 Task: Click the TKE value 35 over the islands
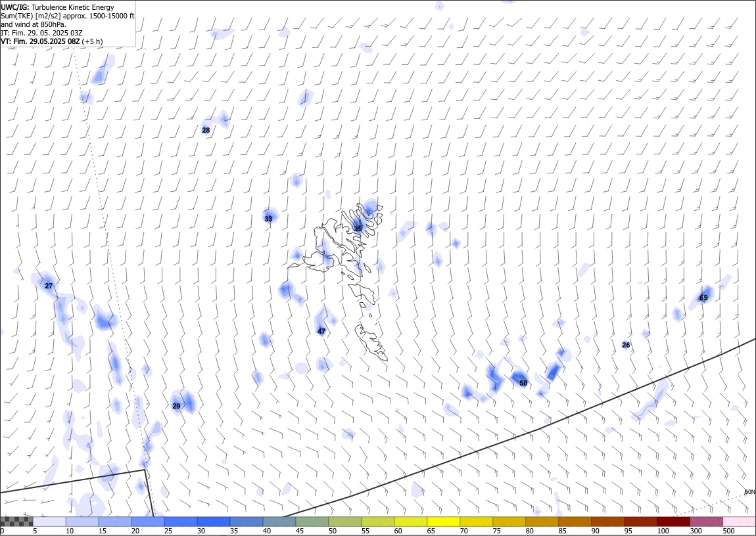coord(358,229)
